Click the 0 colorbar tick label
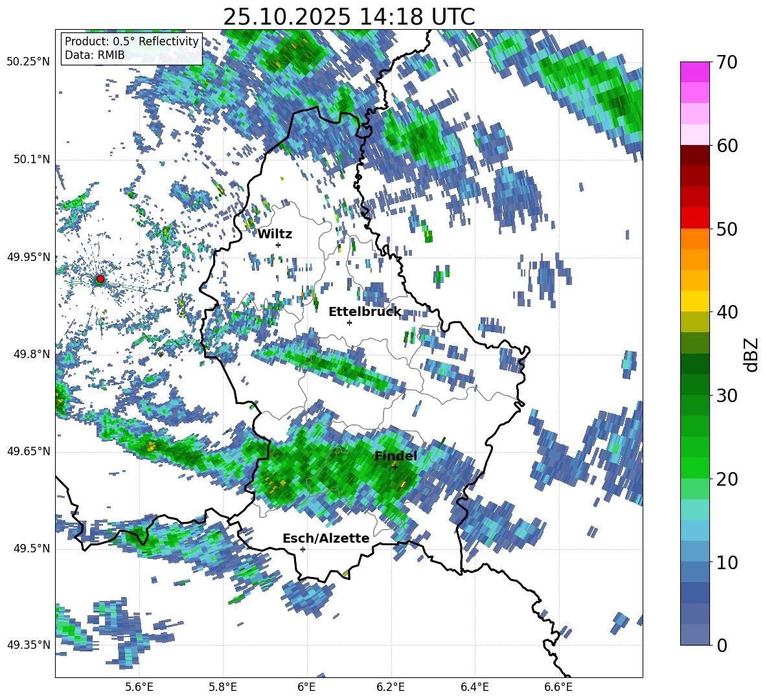This screenshot has width=767, height=700. [x=721, y=645]
